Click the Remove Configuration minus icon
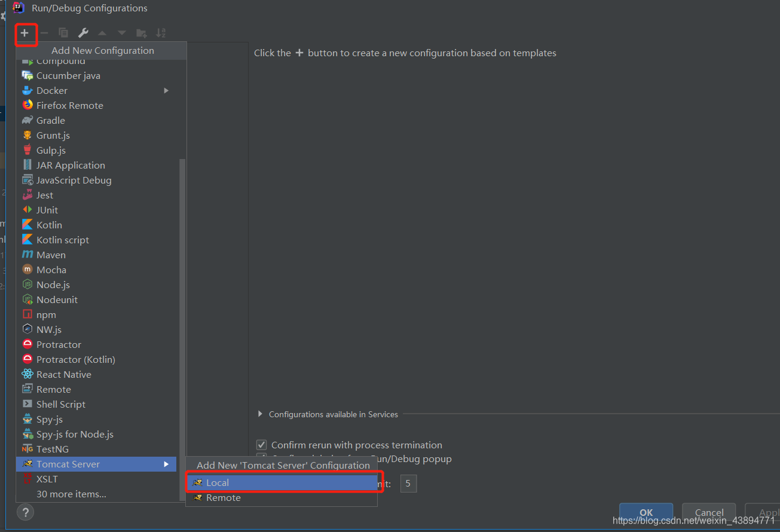The width and height of the screenshot is (780, 532). tap(44, 33)
